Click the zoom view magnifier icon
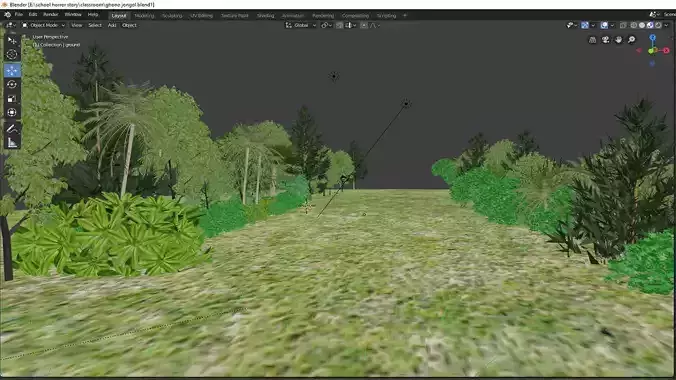 pyautogui.click(x=632, y=40)
